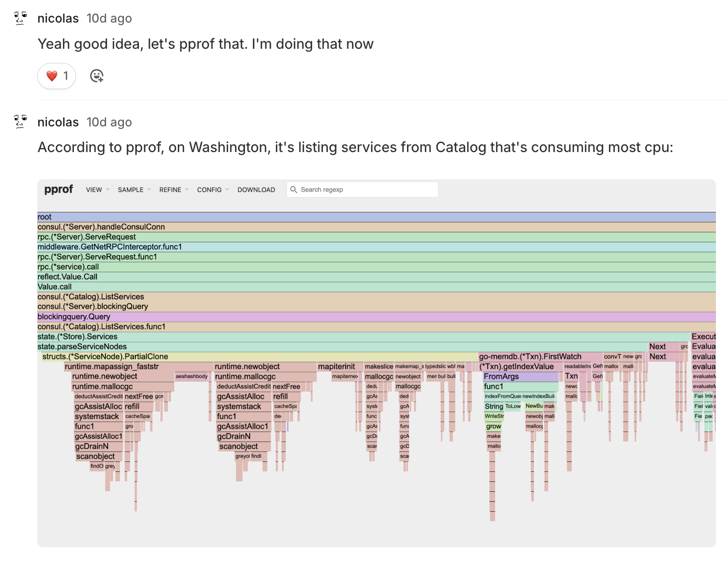
Task: Click the 10d ago timestamp on second message
Action: point(109,122)
